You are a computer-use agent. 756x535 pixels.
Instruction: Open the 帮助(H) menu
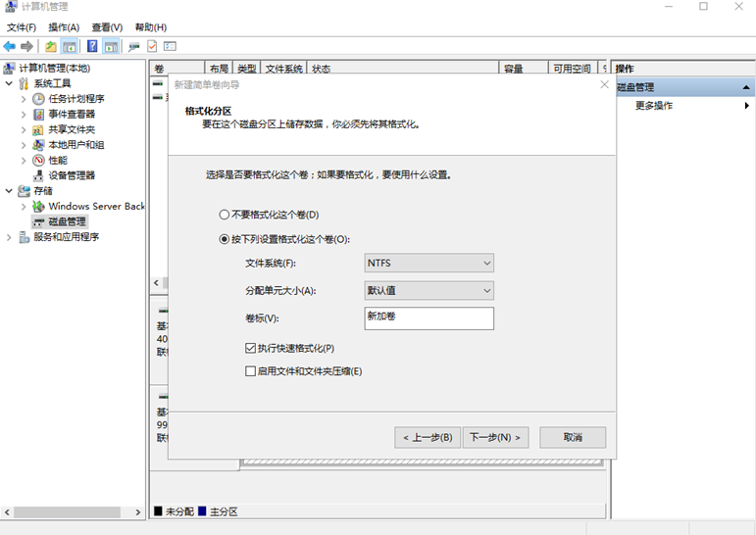pyautogui.click(x=151, y=27)
